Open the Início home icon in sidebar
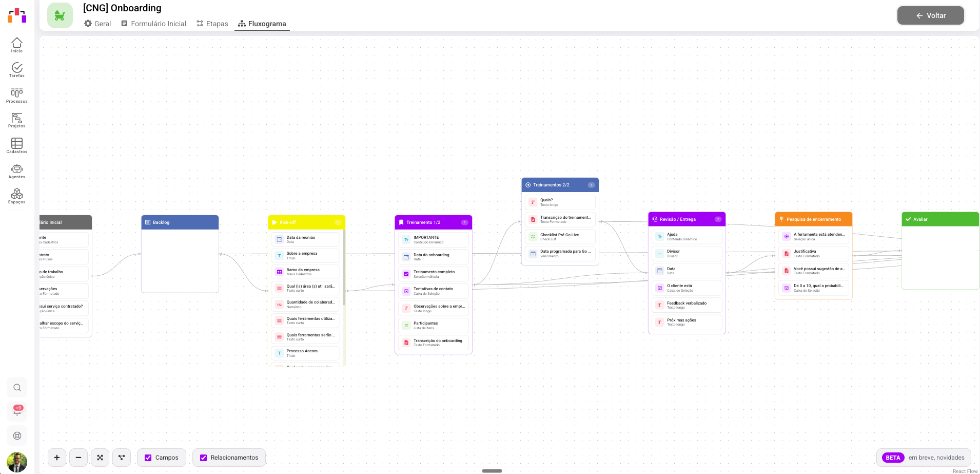Image resolution: width=980 pixels, height=474 pixels. coord(17,45)
